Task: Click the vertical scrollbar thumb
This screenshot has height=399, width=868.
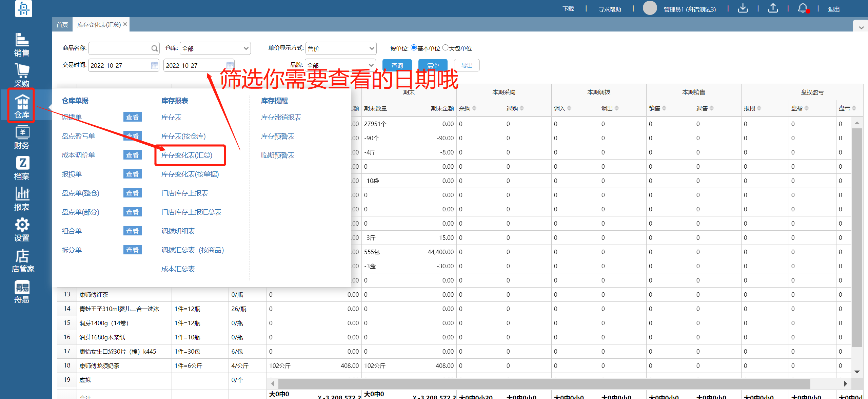Action: (x=857, y=237)
